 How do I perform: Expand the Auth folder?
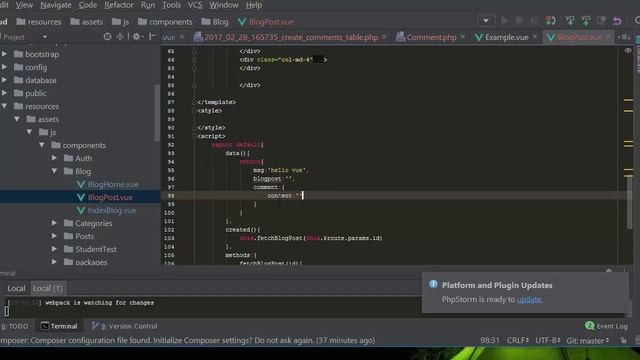coord(54,158)
